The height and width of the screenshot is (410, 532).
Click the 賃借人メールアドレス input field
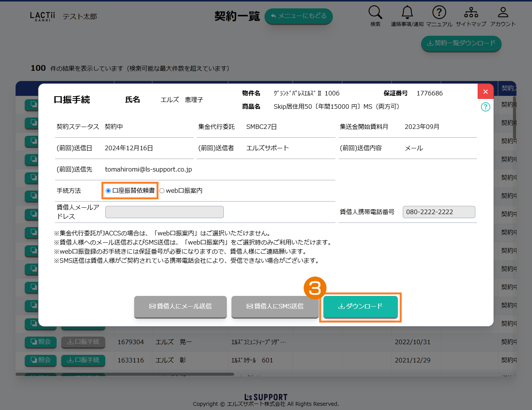(x=164, y=212)
